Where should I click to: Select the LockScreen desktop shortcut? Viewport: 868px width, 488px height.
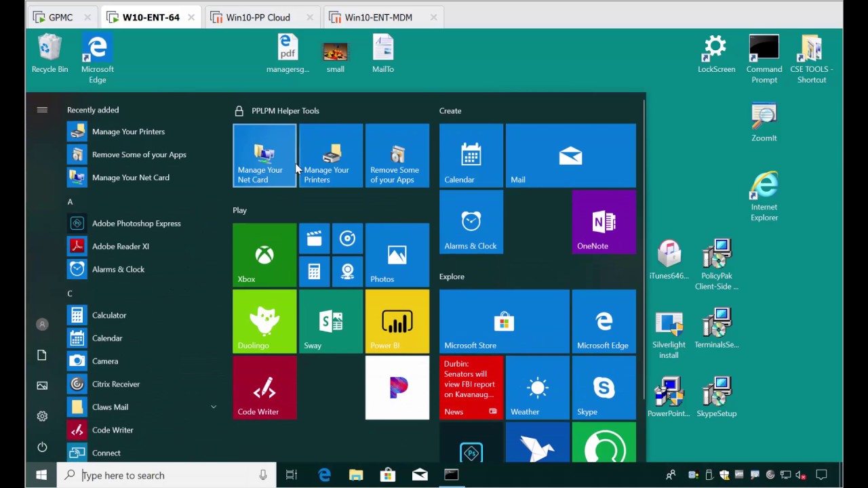click(717, 54)
